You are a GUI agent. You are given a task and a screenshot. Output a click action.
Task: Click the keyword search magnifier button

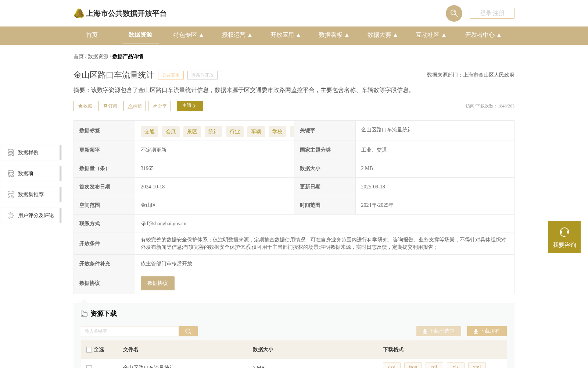tap(188, 331)
